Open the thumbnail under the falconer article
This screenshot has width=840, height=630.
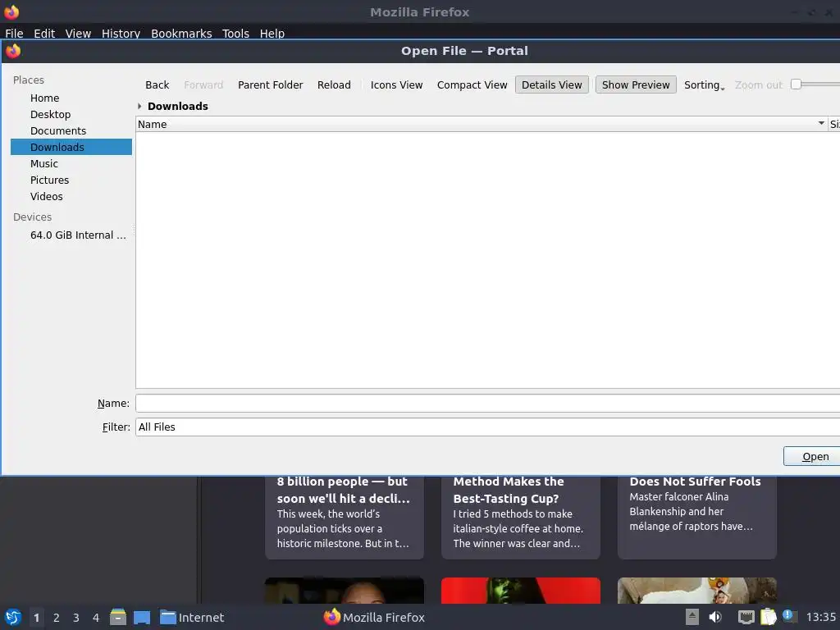pyautogui.click(x=697, y=591)
